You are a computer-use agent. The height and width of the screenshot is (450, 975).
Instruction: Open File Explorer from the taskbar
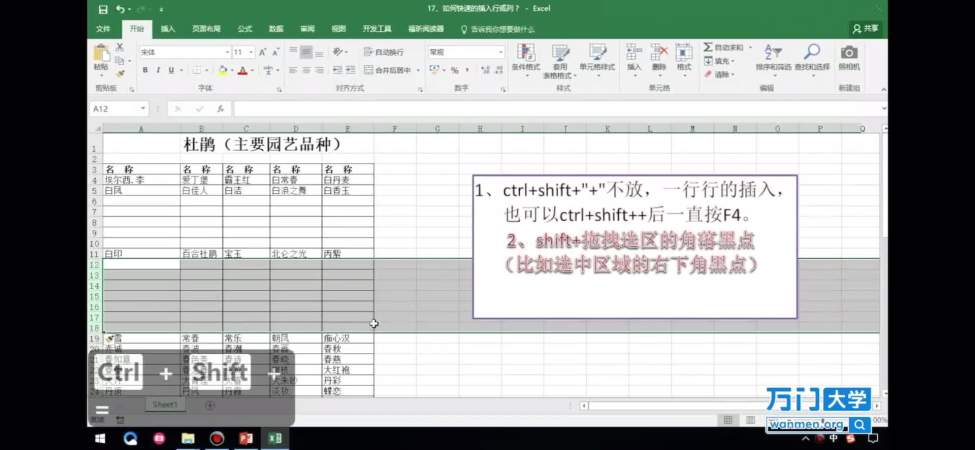click(x=188, y=439)
